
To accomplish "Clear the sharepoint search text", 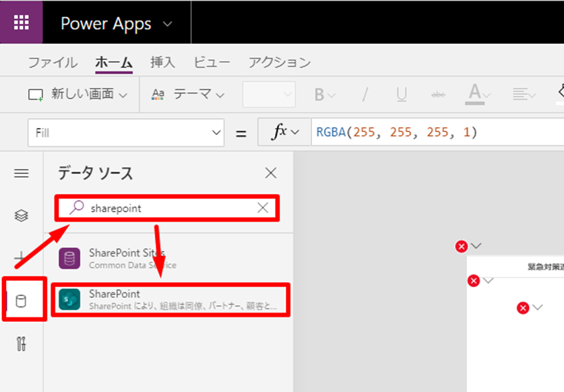I will [x=263, y=207].
